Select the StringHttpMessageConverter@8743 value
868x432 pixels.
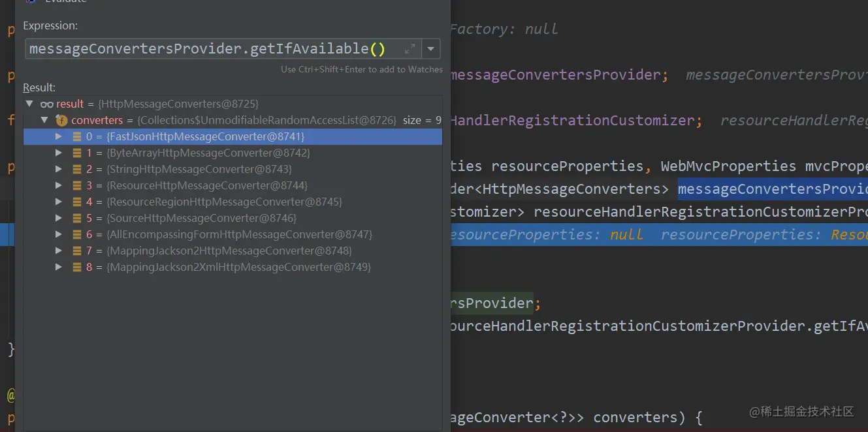199,169
